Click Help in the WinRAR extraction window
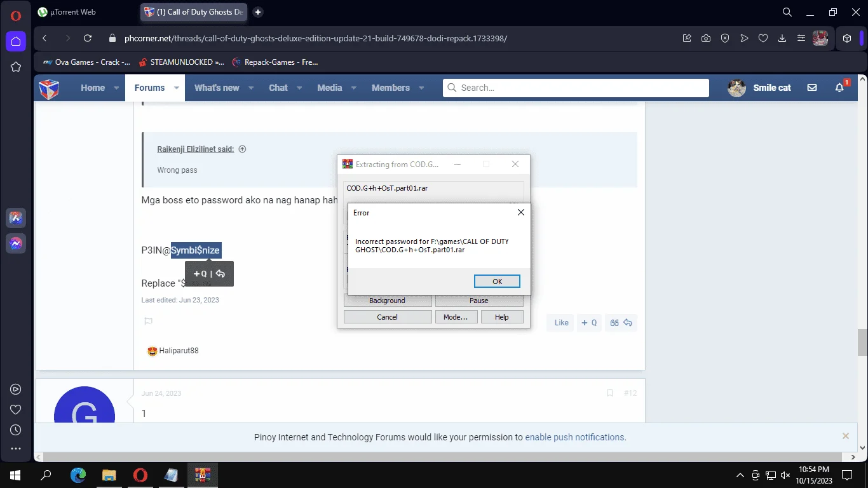The width and height of the screenshot is (868, 488). pos(502,317)
